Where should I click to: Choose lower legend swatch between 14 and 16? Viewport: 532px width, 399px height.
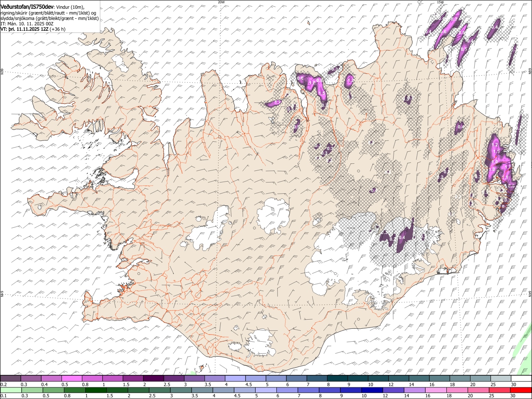(414, 390)
